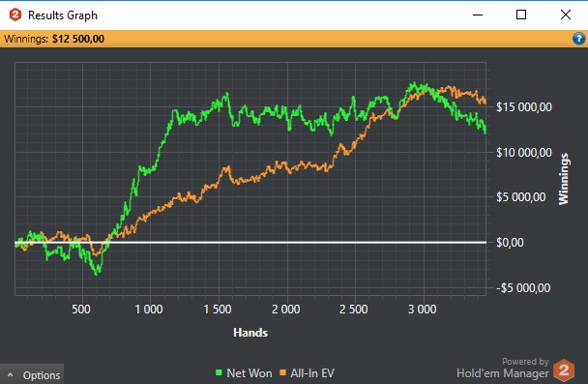This screenshot has width=588, height=384.
Task: Click the 2 500 hands axis label
Action: click(354, 309)
